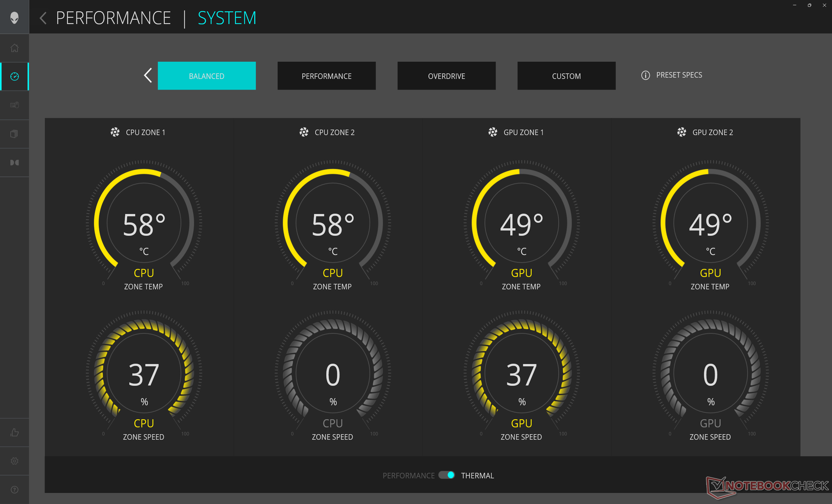This screenshot has width=832, height=504.
Task: Click the CPU Zone 1 speed gauge
Action: [x=143, y=373]
